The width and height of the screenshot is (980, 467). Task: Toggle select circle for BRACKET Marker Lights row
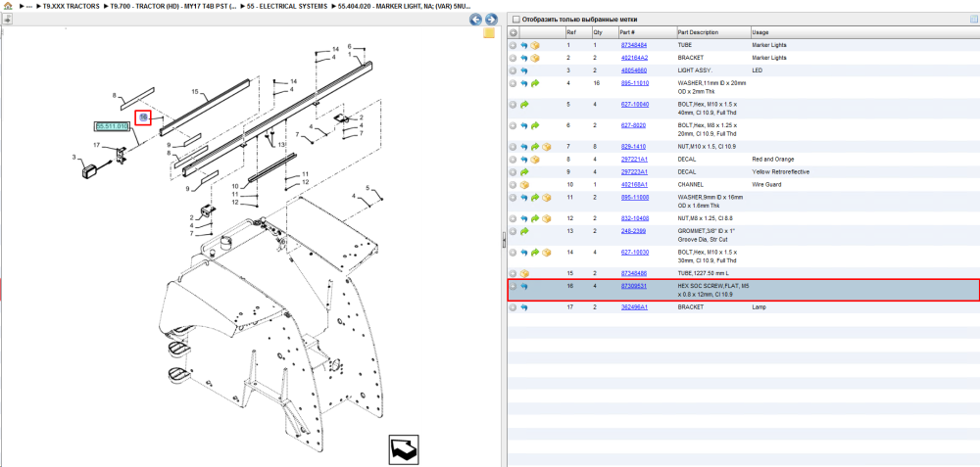tap(514, 58)
